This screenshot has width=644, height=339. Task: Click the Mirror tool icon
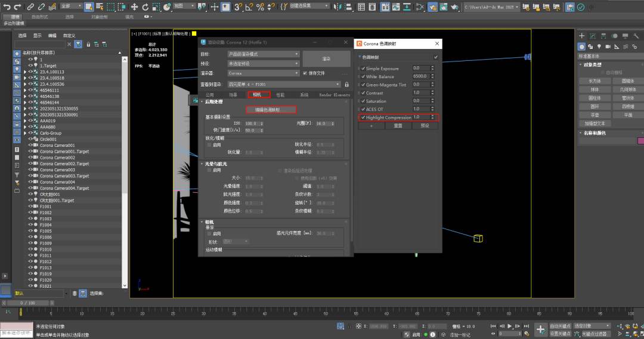point(337,7)
